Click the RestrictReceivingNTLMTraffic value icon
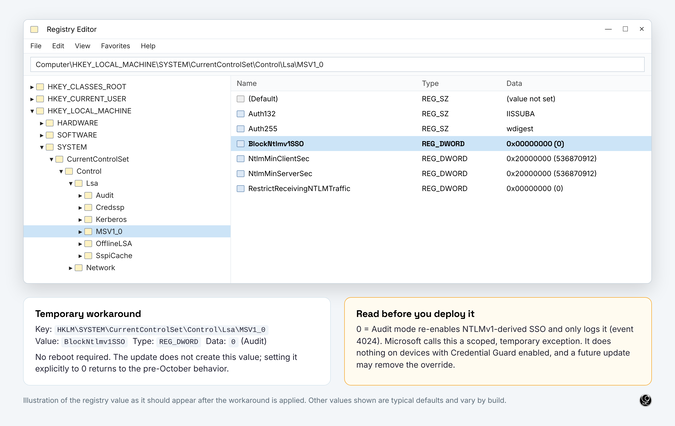Screen dimensions: 675x426 241,188
